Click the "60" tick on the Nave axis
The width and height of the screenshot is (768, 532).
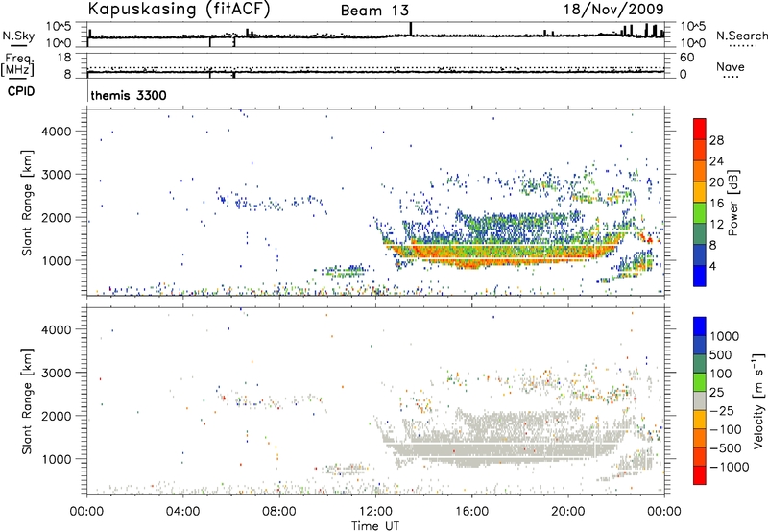tap(686, 58)
